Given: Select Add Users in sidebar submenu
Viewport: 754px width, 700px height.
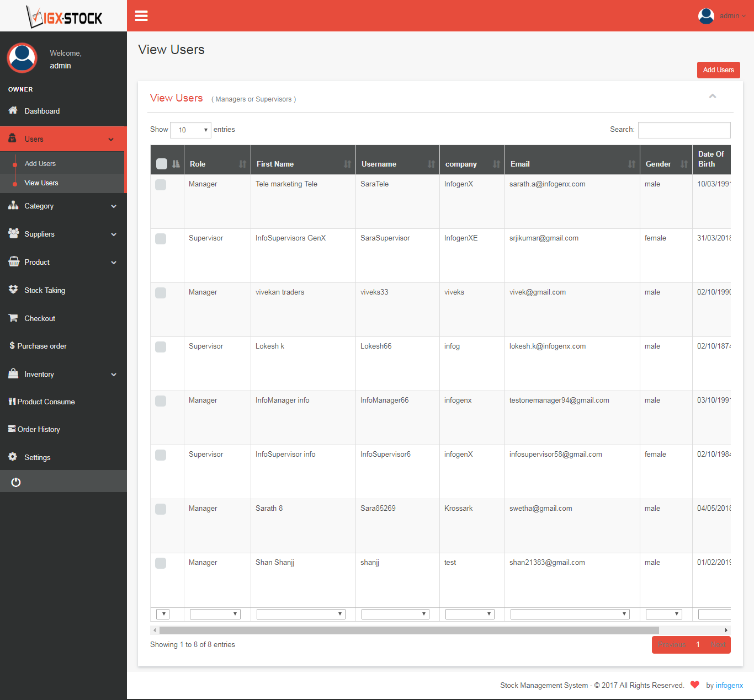Looking at the screenshot, I should click(40, 164).
